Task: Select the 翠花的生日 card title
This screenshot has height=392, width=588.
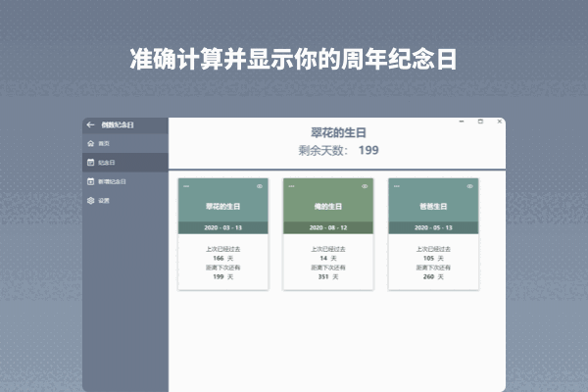Action: [x=222, y=207]
